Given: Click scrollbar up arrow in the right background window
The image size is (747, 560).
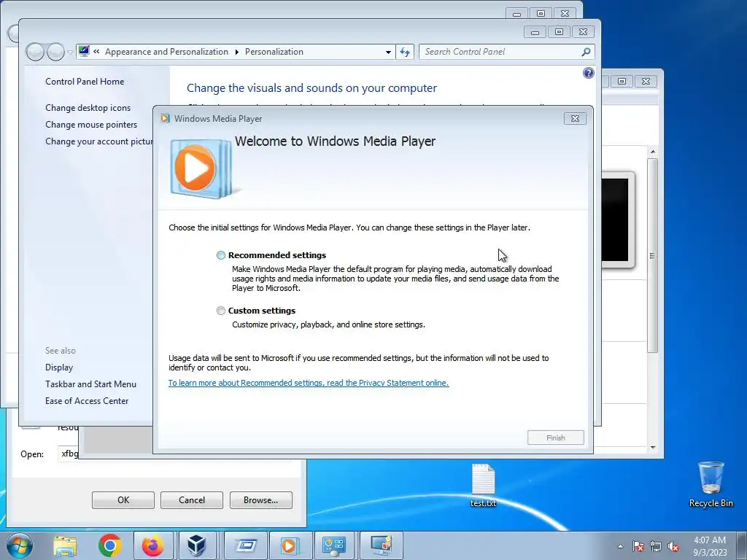Looking at the screenshot, I should coord(653,152).
